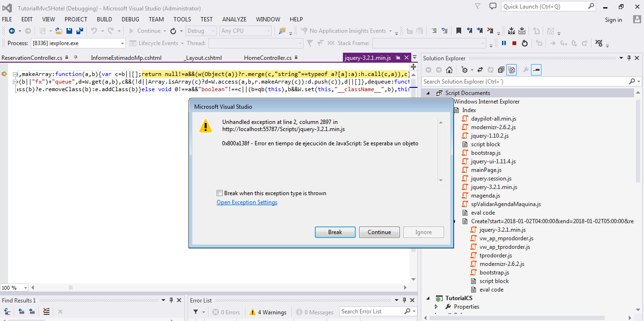Open feedback speech bubble icon
The image size is (644, 321).
493,6
